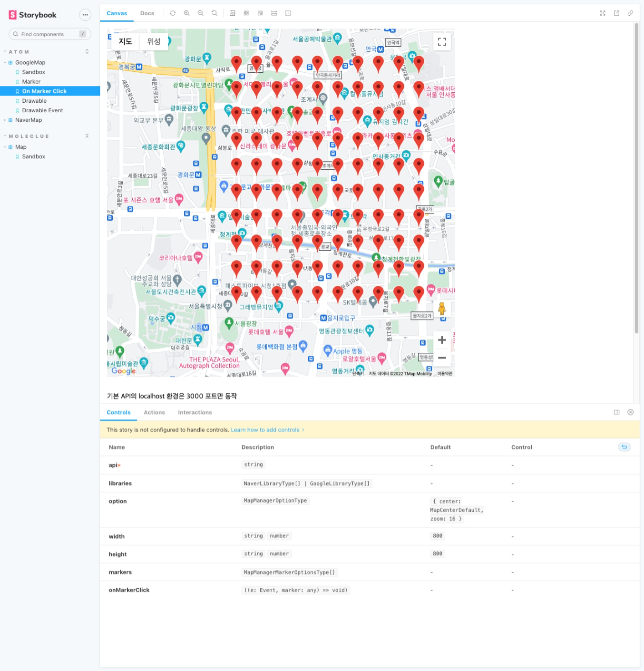Screen dimensions: 644x671
Task: Click the 광화문광장 place icon
Action: pyautogui.click(x=204, y=107)
